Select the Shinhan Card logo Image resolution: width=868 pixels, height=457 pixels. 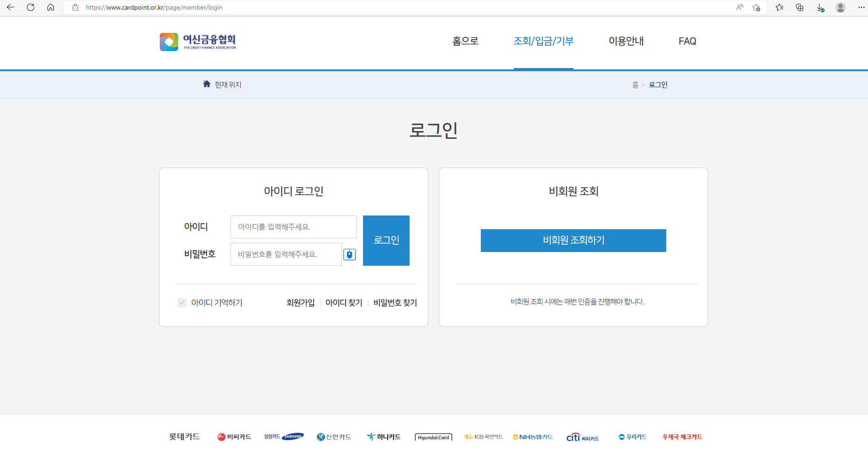pyautogui.click(x=334, y=436)
